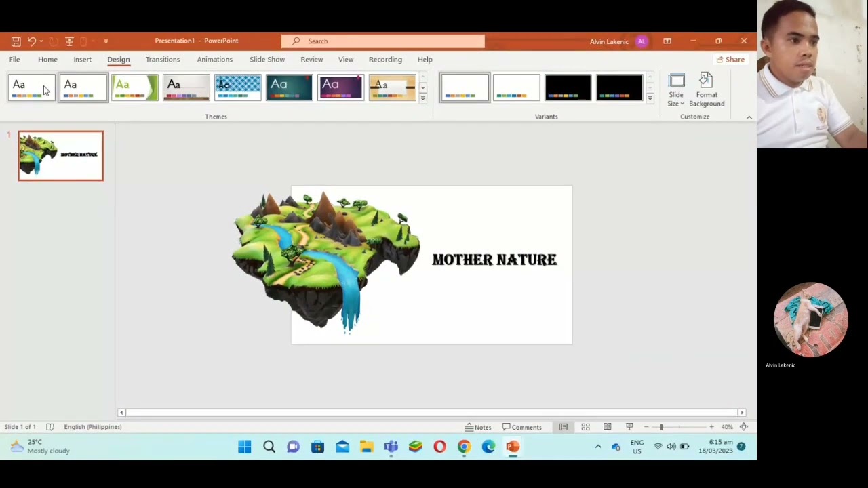This screenshot has width=868, height=488.
Task: Select the MOTHER NATURE title text
Action: pyautogui.click(x=494, y=260)
